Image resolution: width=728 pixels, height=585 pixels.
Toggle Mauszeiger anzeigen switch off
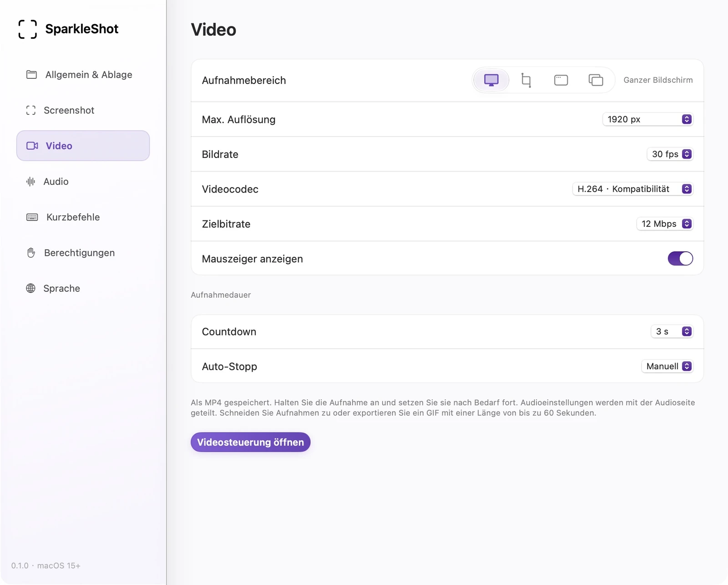[x=680, y=259]
